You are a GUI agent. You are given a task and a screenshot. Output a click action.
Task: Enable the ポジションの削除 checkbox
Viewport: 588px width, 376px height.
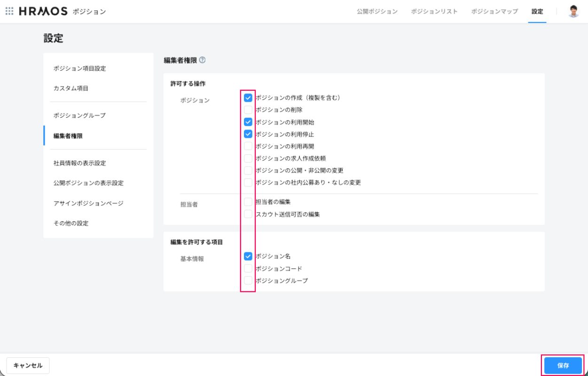click(x=248, y=110)
